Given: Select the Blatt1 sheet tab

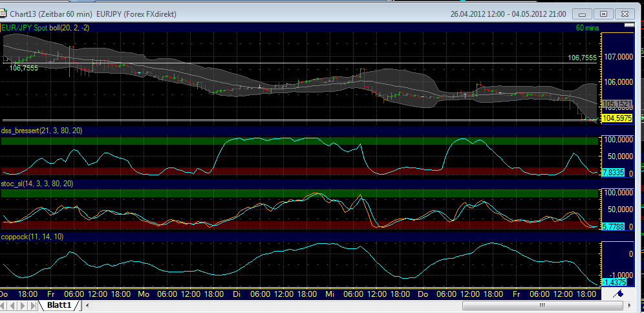Looking at the screenshot, I should pyautogui.click(x=61, y=305).
